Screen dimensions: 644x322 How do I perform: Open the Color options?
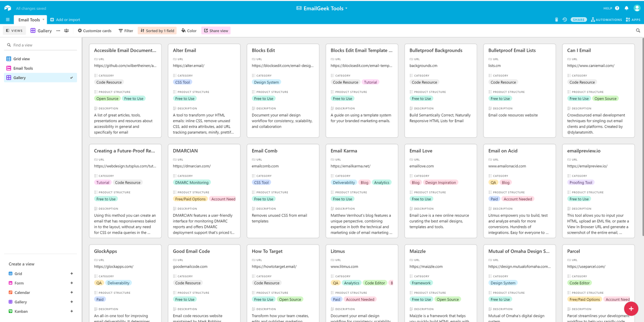pyautogui.click(x=189, y=31)
